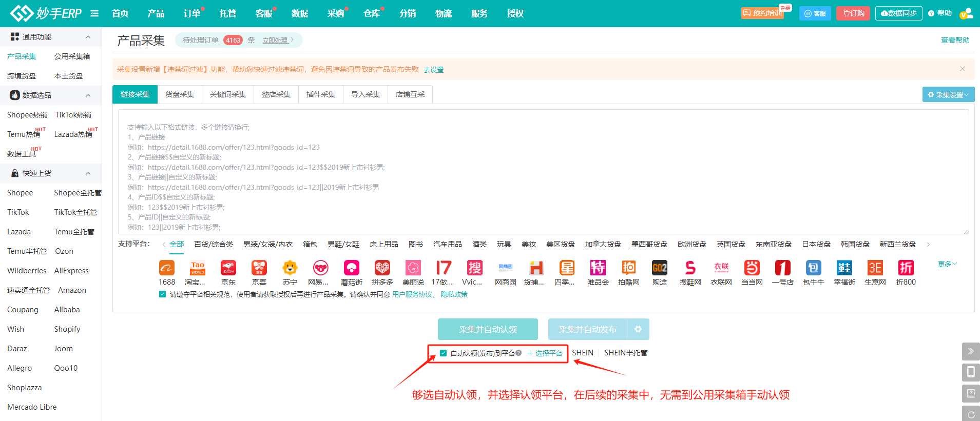This screenshot has height=421, width=980.
Task: Show previous platform categories with left chevron
Action: (164, 245)
